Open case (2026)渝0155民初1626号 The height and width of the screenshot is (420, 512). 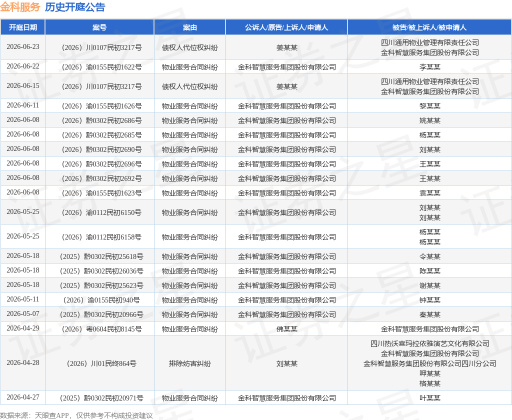(x=99, y=106)
